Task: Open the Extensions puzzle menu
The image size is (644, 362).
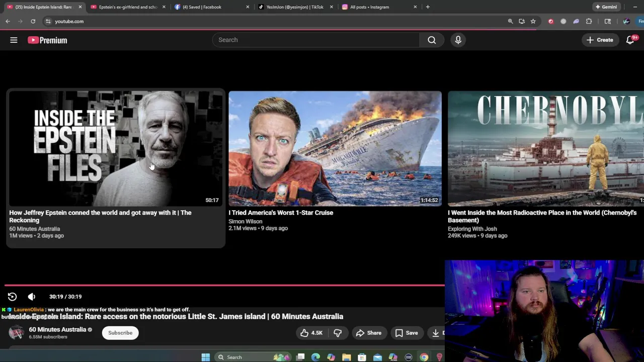Action: tap(589, 21)
